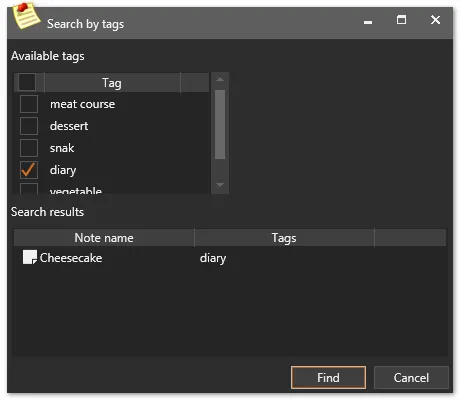Minimize the Search by tags window
Viewport: 460px width, 400px height.
click(368, 22)
